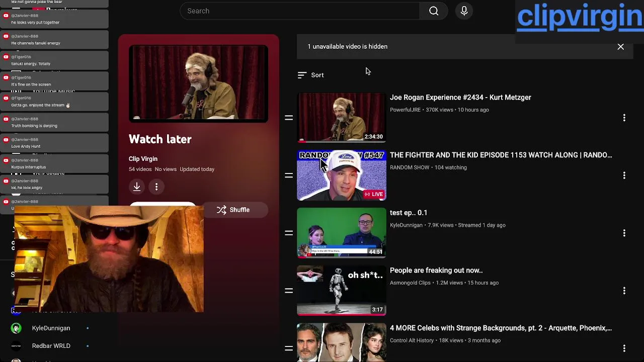The image size is (644, 362).
Task: Click the Watch later playlist cover thumbnail
Action: point(198,83)
